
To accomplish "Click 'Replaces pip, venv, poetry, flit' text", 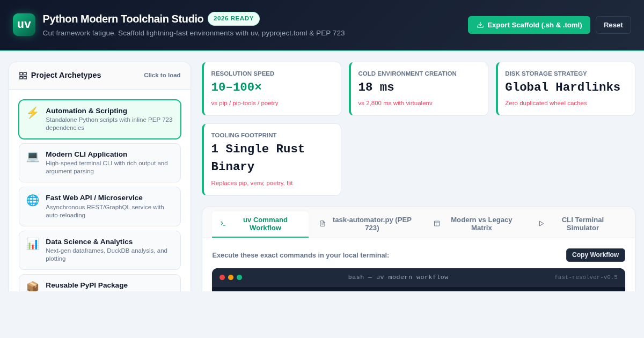I will [x=252, y=183].
